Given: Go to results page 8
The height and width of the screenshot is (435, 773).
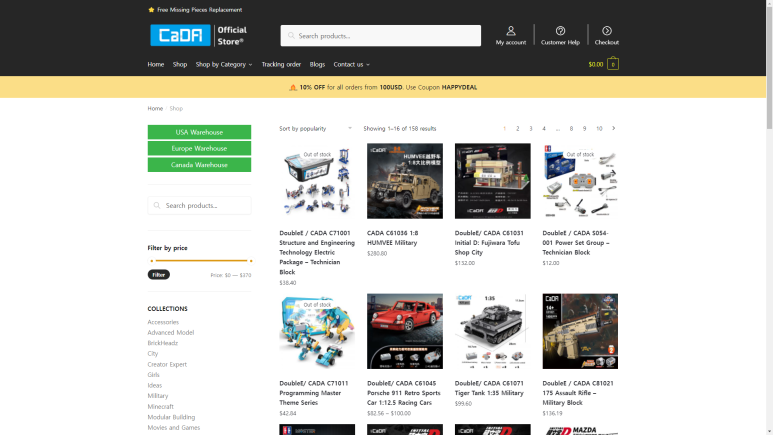Looking at the screenshot, I should coord(571,128).
